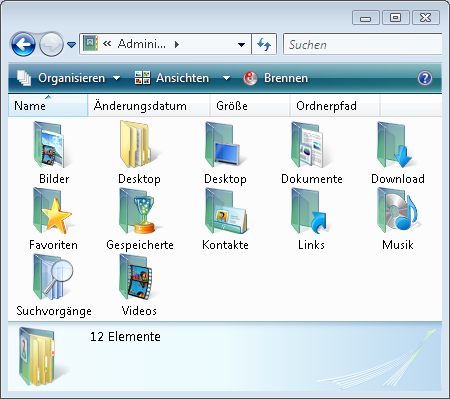Click the Brennen toolbar button

coord(276,78)
